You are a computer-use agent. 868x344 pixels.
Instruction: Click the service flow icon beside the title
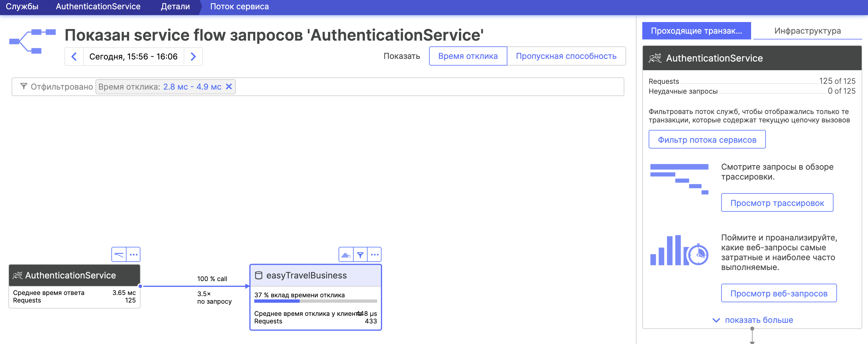click(x=32, y=41)
